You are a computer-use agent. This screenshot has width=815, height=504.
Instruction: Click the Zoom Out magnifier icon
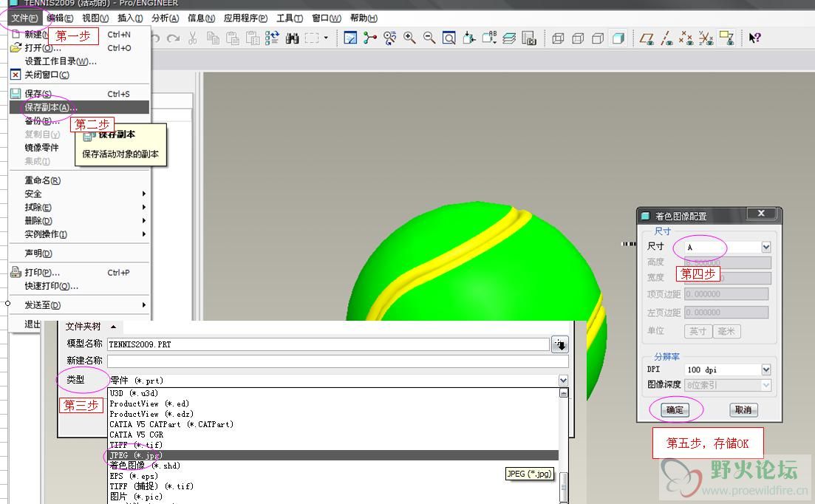click(429, 38)
